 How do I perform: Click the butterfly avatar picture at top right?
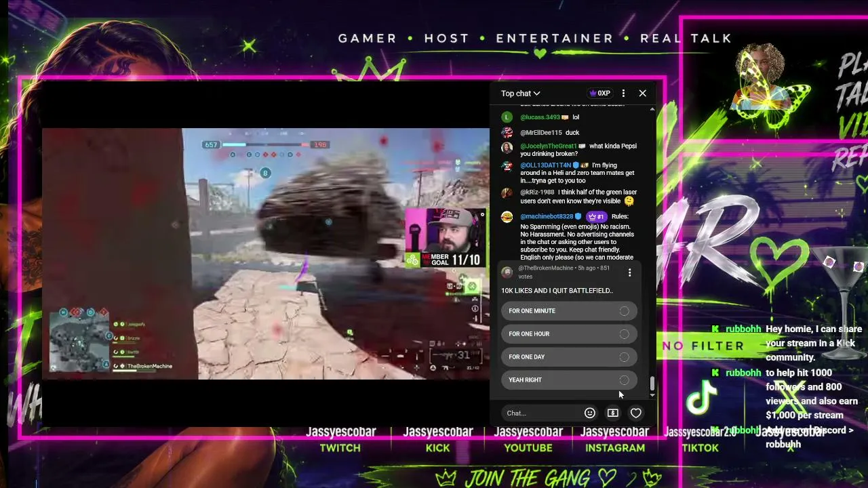pyautogui.click(x=769, y=86)
